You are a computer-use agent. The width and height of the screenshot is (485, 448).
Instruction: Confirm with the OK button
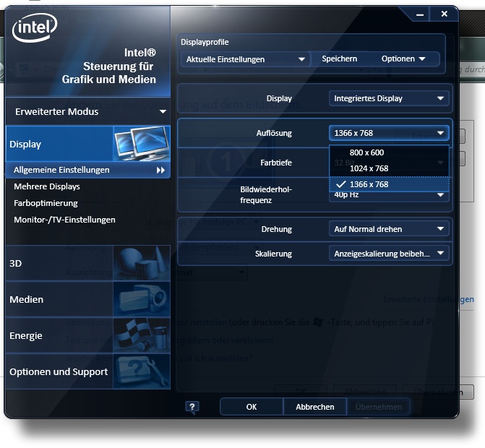pyautogui.click(x=252, y=407)
